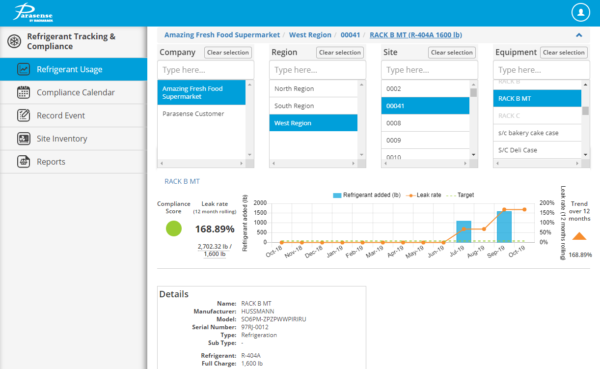Screen dimensions: 600x369
Task: Click Region list scroll down arrow
Action: (x=362, y=155)
